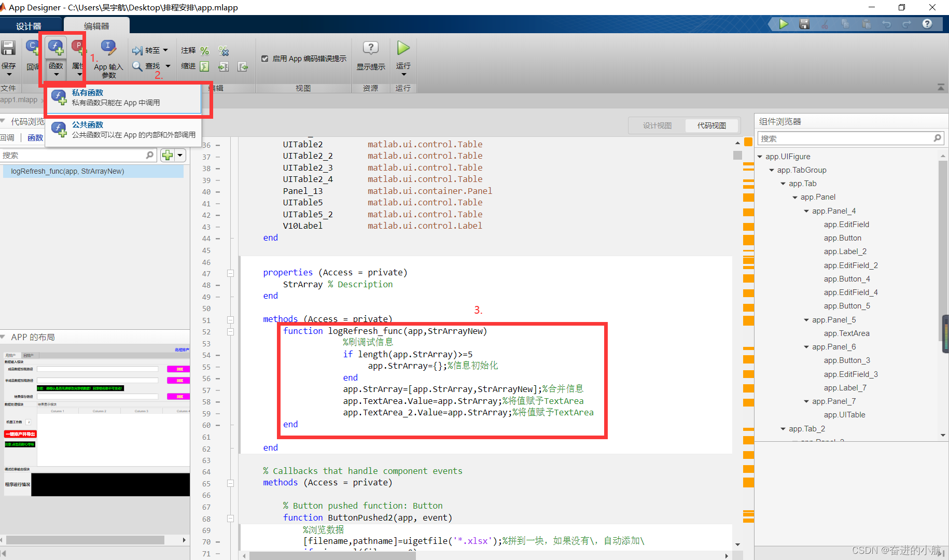Click quick-access Cut scissors icon

click(825, 24)
